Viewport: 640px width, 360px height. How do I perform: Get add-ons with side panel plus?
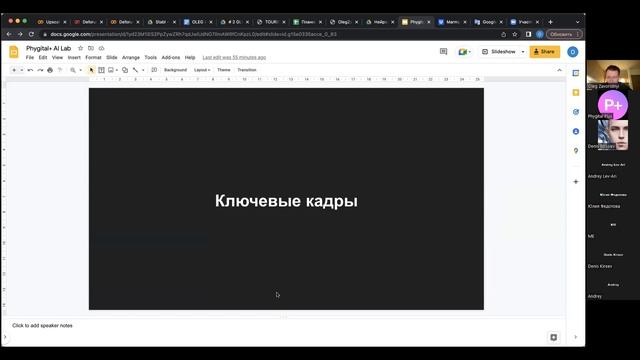(576, 182)
